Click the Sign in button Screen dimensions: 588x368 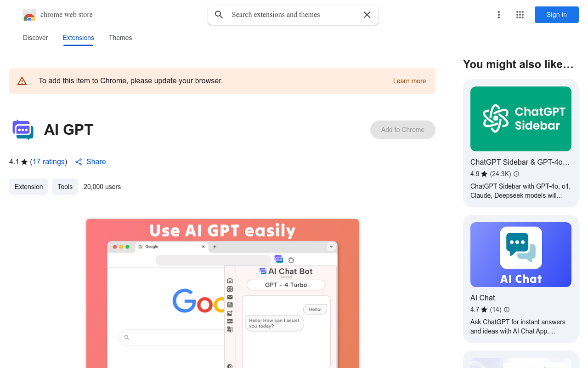coord(557,15)
